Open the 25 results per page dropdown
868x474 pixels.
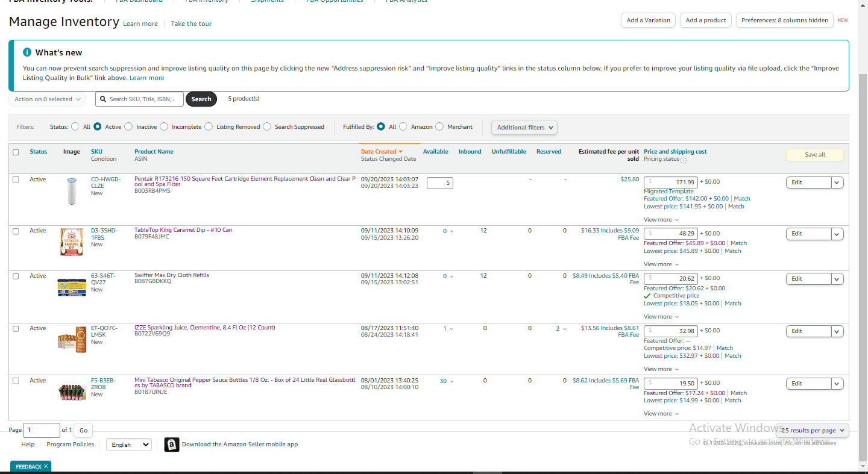(813, 431)
